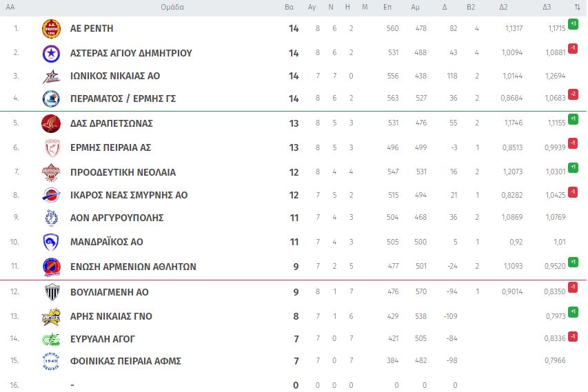Click green +3 badge for ΑΕ ΡΕΝΤΗ

pos(573,24)
